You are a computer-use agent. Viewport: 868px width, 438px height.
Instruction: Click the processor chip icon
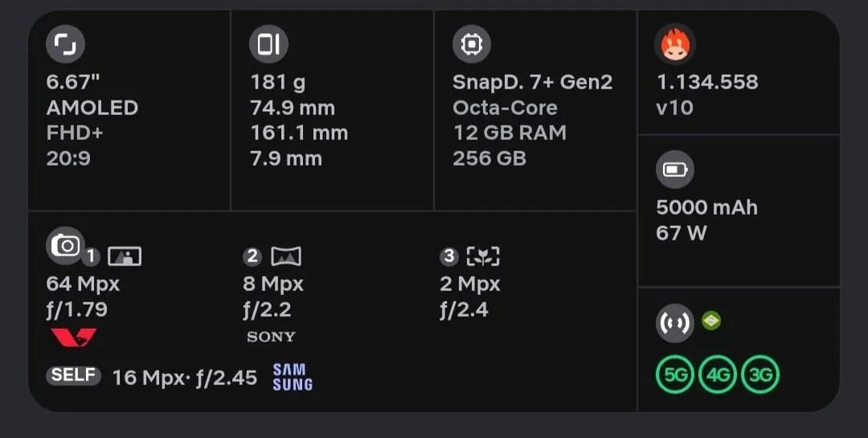472,43
